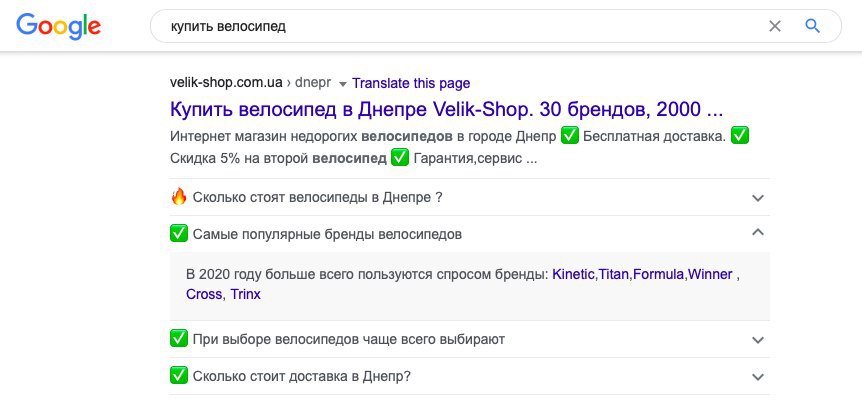Screen dimensions: 862x419
Task: Open the Formula brand link
Action: click(x=659, y=274)
